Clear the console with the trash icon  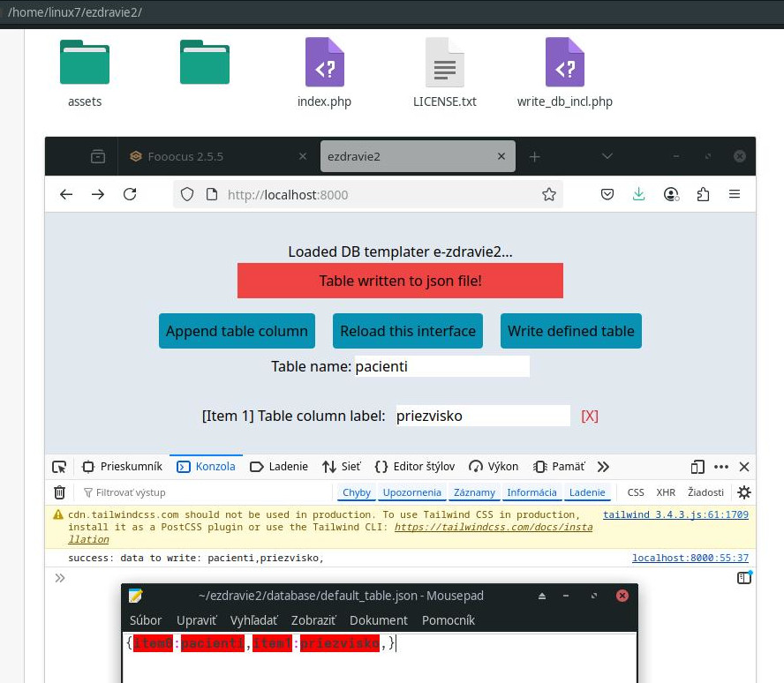pos(59,492)
